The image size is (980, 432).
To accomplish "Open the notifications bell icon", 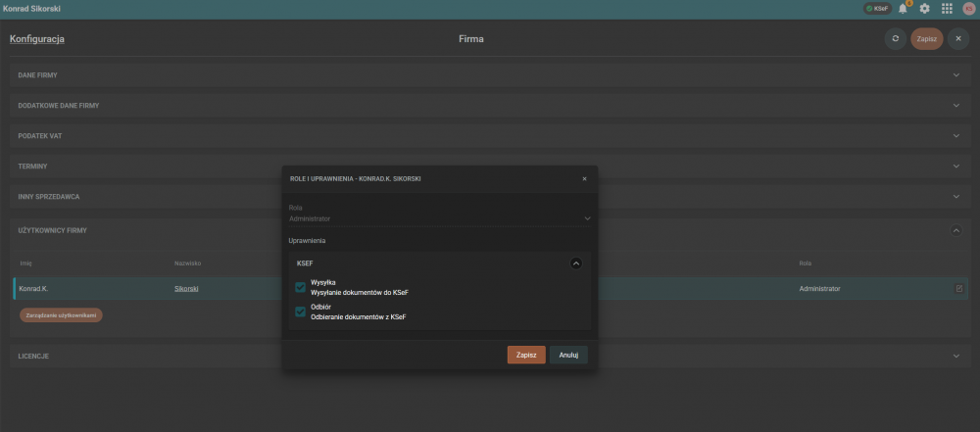I will tap(903, 9).
